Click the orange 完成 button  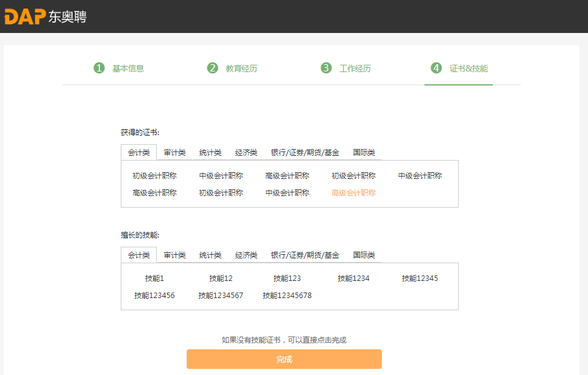[284, 359]
